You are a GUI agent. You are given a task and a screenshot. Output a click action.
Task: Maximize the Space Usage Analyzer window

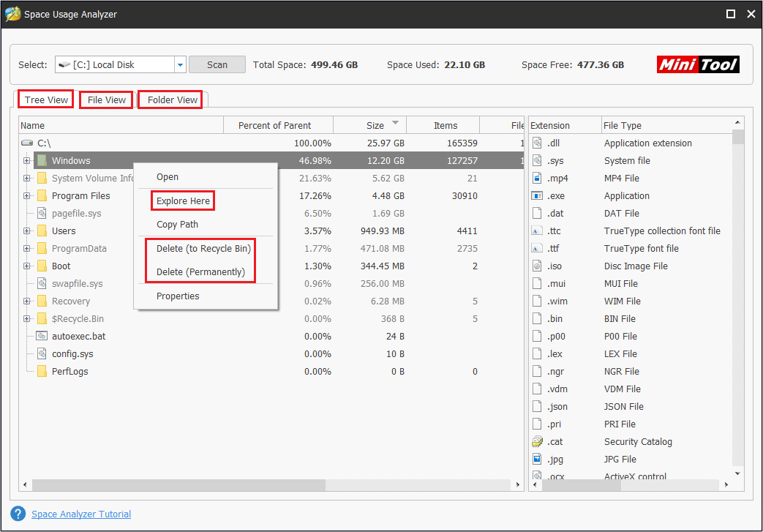click(x=730, y=14)
